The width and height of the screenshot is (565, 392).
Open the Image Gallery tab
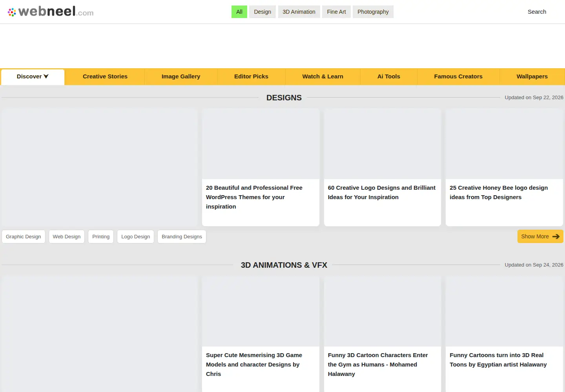(x=181, y=77)
